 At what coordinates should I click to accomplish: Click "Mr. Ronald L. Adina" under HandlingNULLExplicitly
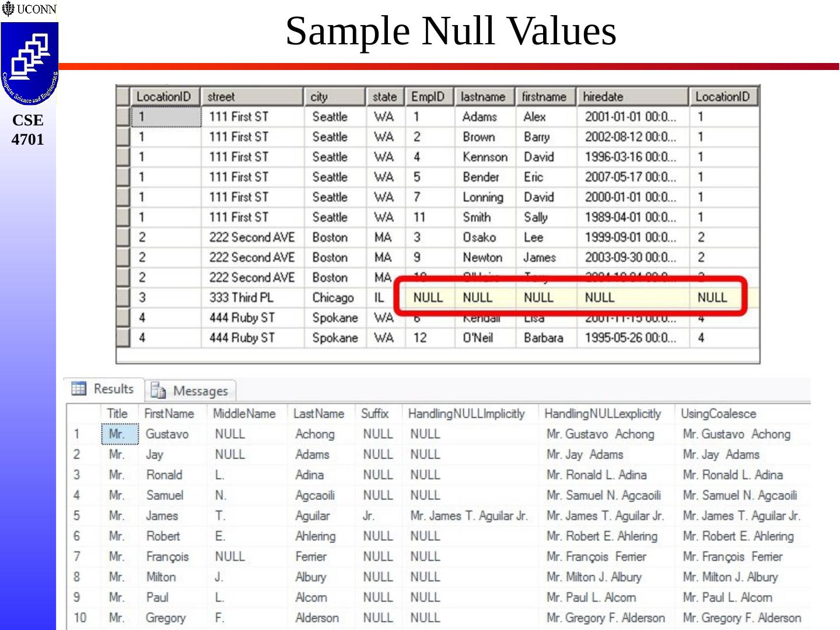point(607,475)
